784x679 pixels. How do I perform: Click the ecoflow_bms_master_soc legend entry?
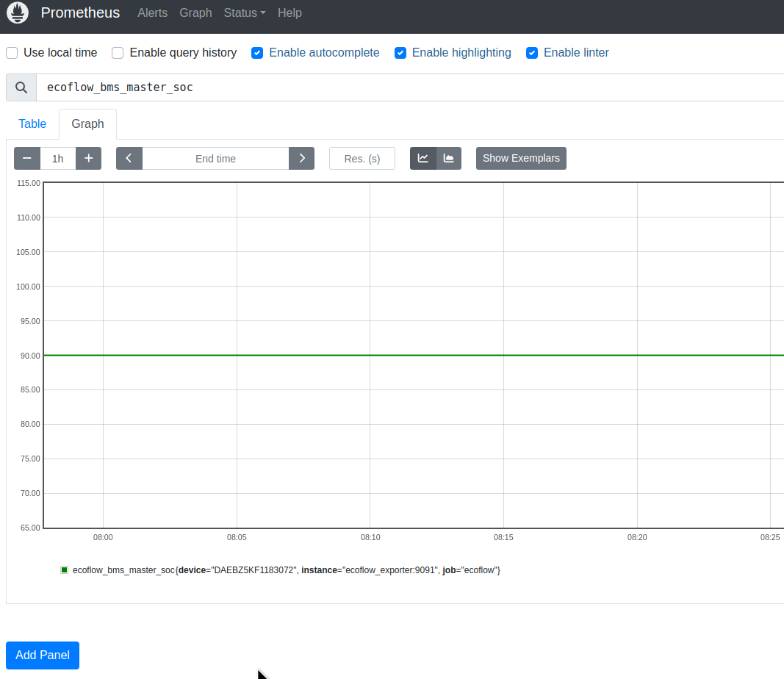(x=286, y=570)
